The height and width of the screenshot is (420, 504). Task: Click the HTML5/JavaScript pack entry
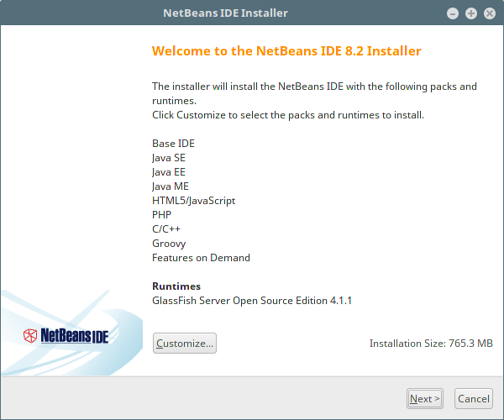[x=193, y=201]
